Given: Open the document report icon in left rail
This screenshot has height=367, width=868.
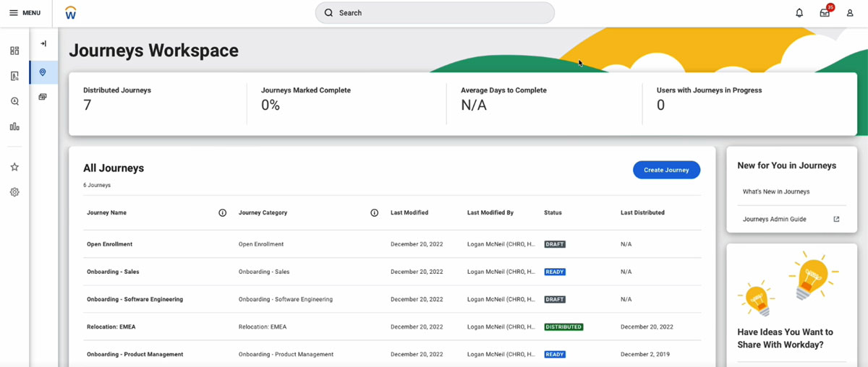Looking at the screenshot, I should click(14, 76).
